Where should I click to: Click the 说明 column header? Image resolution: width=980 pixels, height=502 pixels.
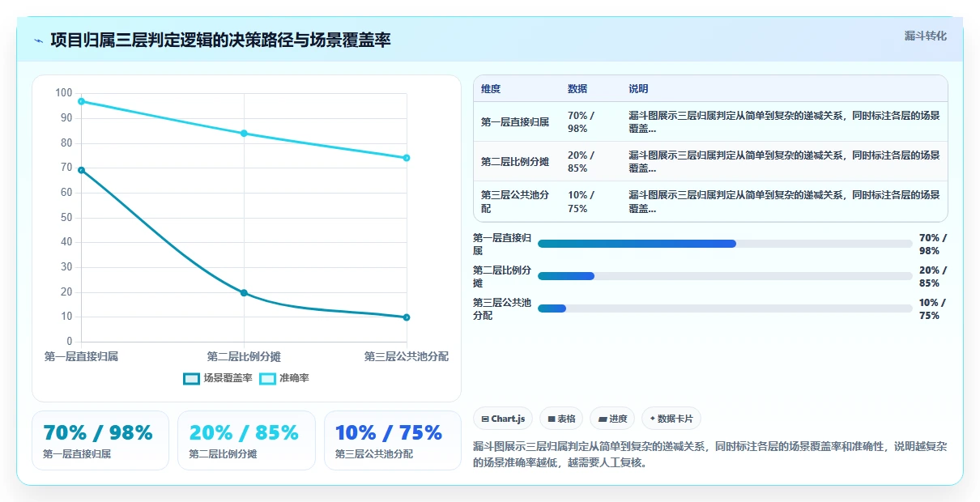638,89
